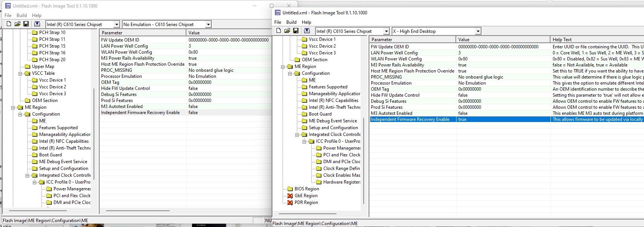Click Parameter column header in left window
The height and width of the screenshot is (227, 644).
tap(143, 33)
